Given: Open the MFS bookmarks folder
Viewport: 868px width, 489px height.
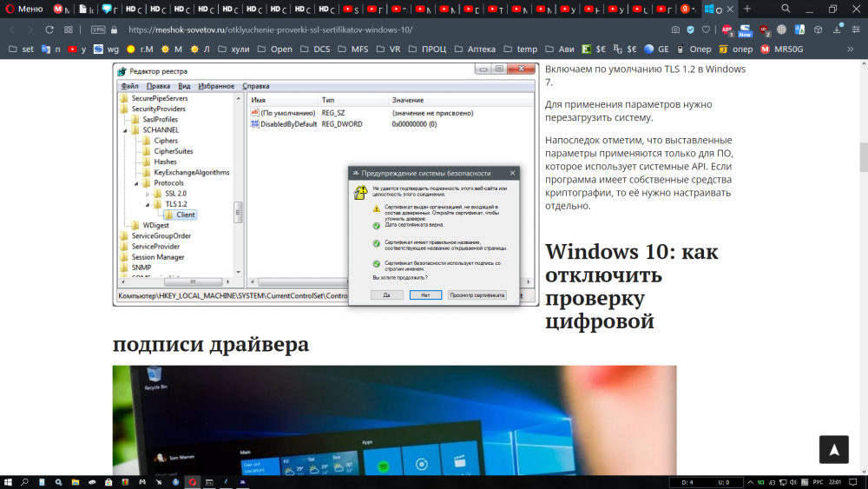Looking at the screenshot, I should point(352,50).
